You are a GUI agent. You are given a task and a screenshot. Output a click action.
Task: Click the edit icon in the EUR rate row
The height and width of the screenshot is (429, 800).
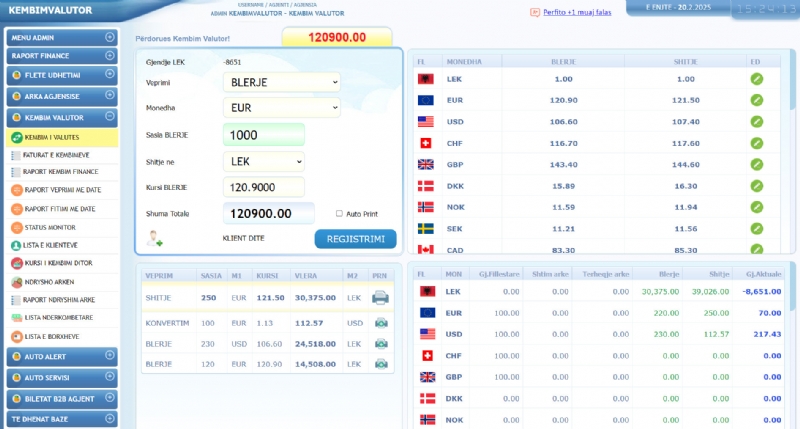tap(757, 100)
